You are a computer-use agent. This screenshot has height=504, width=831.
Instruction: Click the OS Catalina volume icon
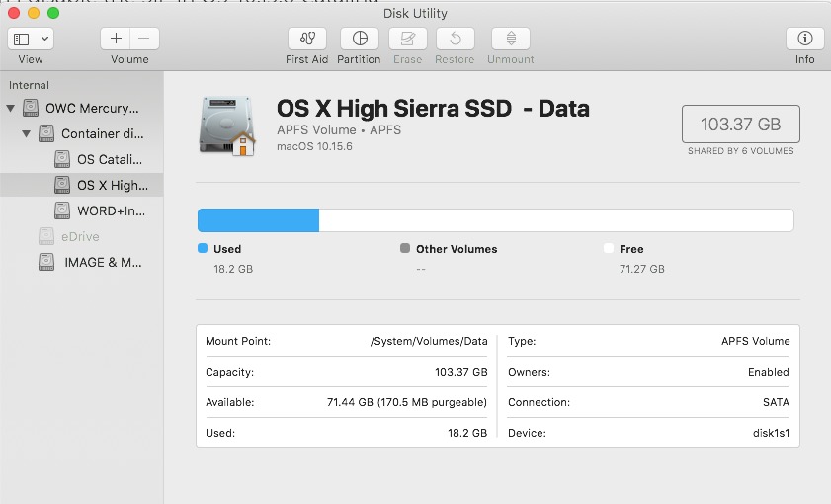coord(62,159)
